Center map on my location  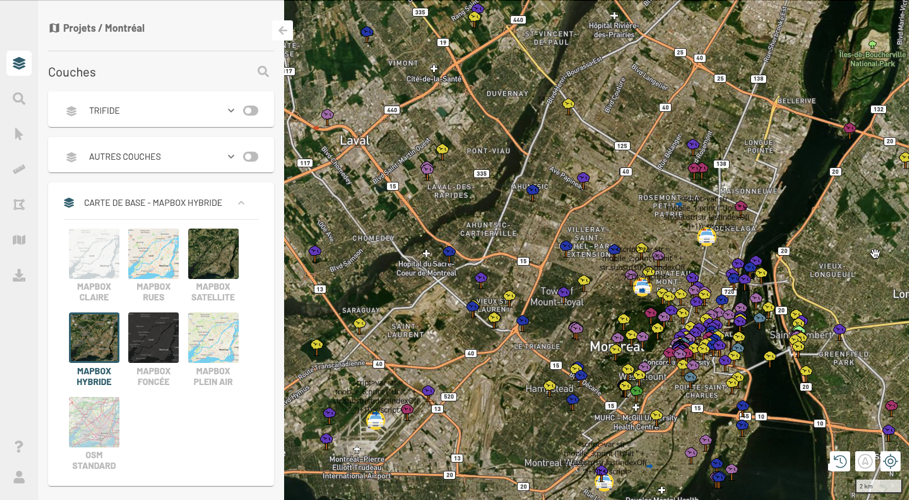click(890, 461)
